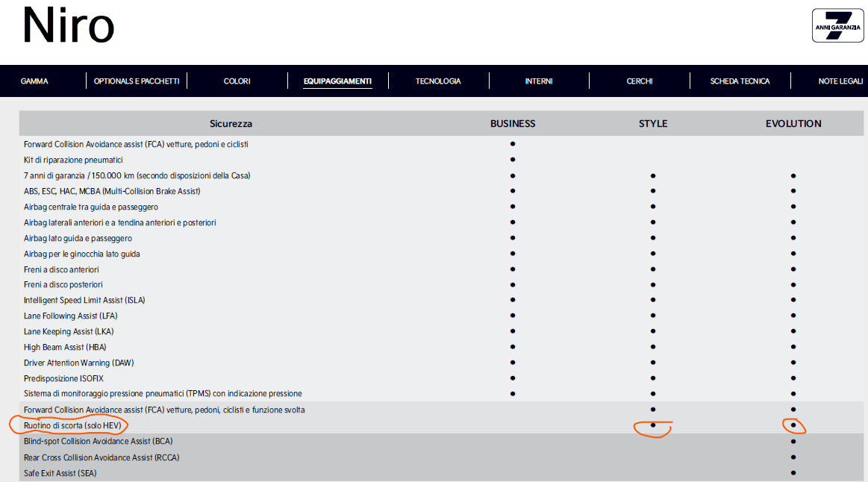Click BUSINESS dot for Lane Keeping Assist

click(x=513, y=331)
